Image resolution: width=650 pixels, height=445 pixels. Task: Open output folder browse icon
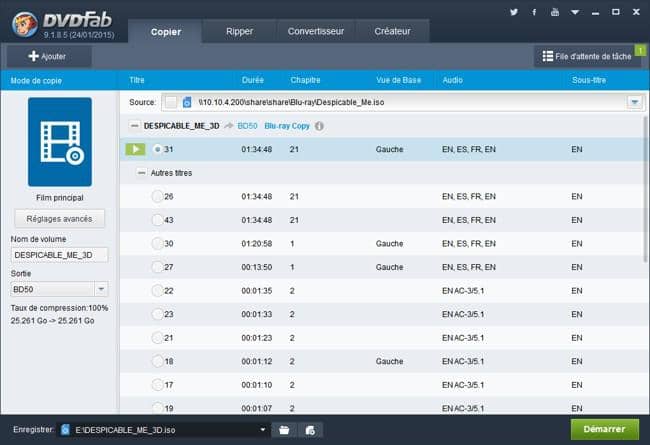tap(284, 430)
